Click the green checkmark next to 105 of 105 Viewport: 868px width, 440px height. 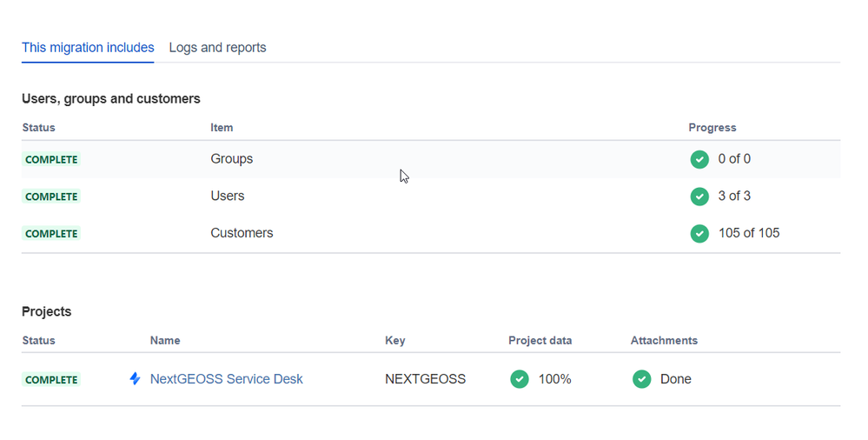point(699,233)
